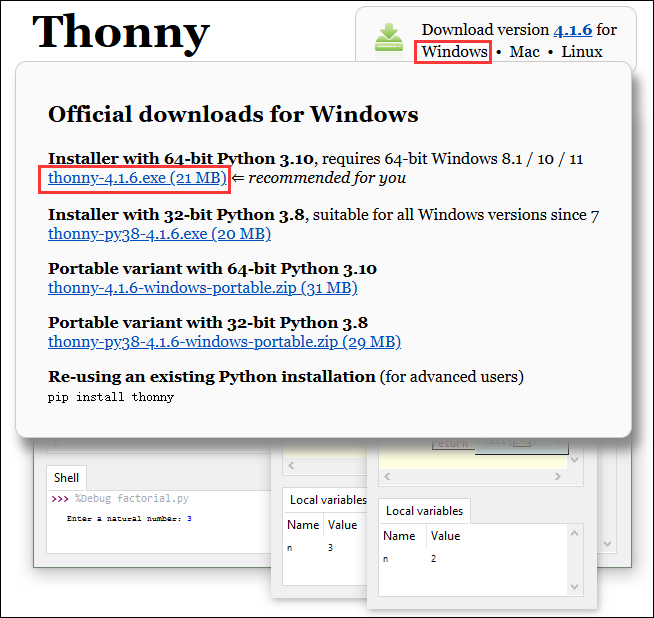Select Linux download option
The height and width of the screenshot is (618, 654).
point(581,51)
